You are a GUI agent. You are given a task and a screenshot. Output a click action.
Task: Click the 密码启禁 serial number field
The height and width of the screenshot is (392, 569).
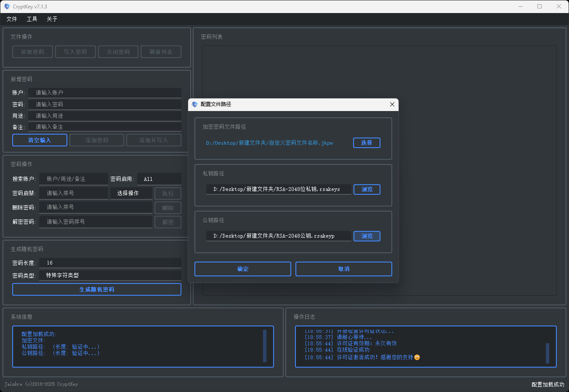pos(74,193)
